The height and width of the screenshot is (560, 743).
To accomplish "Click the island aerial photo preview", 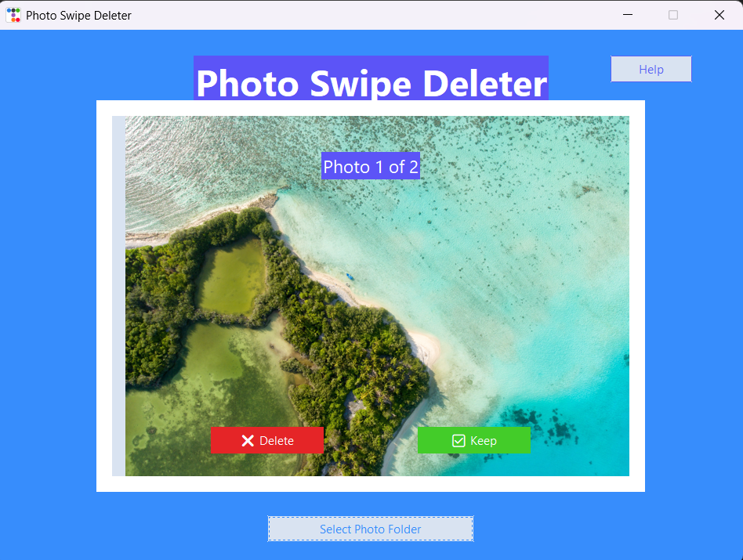I will [377, 296].
